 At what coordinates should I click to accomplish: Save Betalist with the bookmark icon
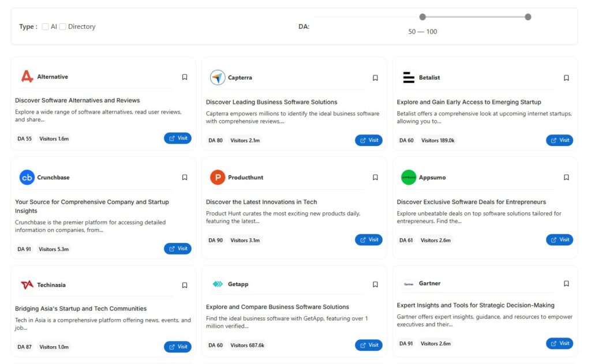point(566,78)
